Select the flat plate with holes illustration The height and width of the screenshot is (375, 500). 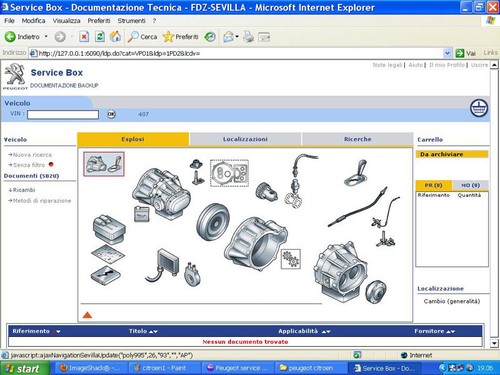pos(107,254)
